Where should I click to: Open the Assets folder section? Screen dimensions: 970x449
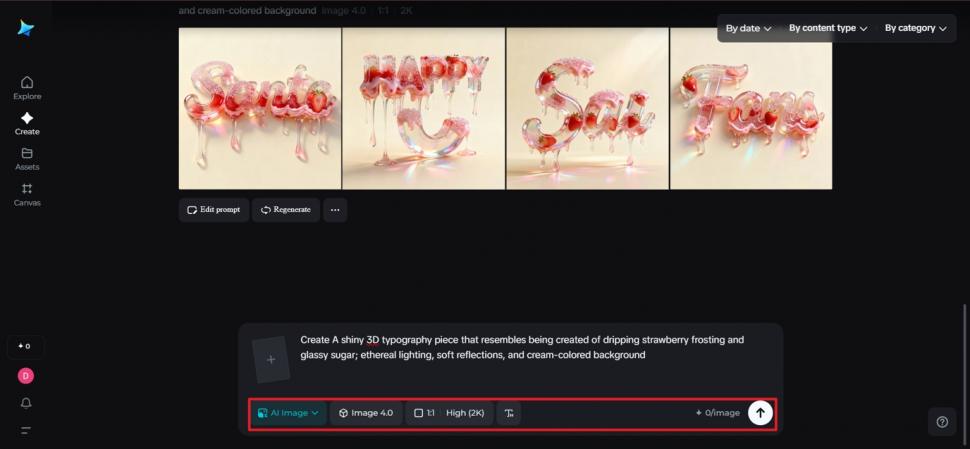[x=27, y=159]
